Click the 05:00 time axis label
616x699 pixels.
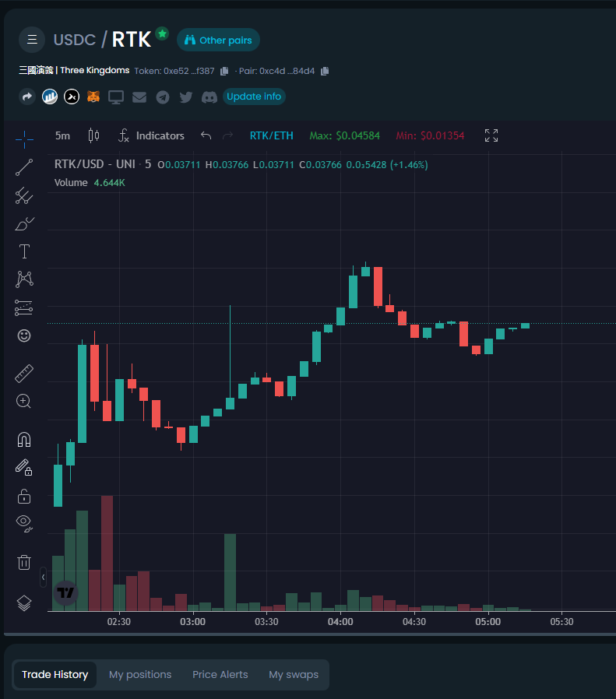click(488, 621)
